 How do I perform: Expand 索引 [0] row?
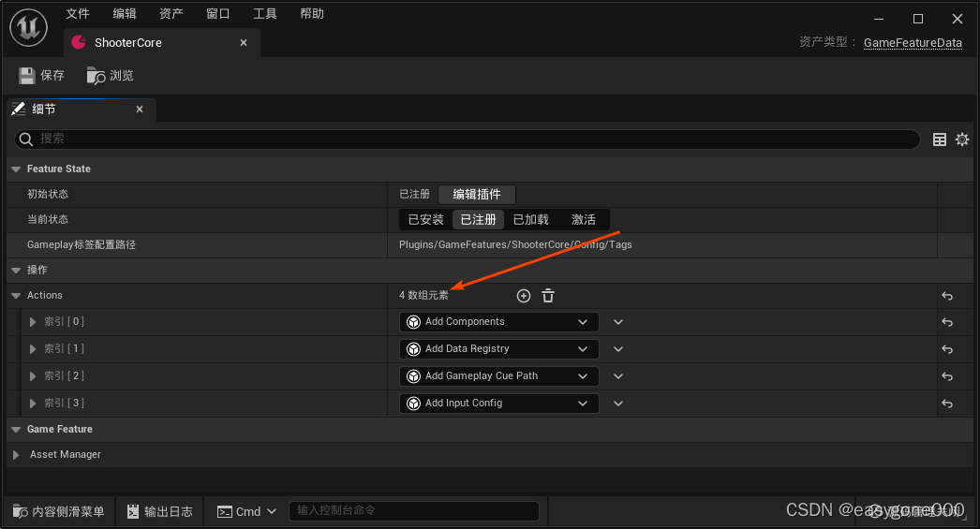pyautogui.click(x=33, y=322)
